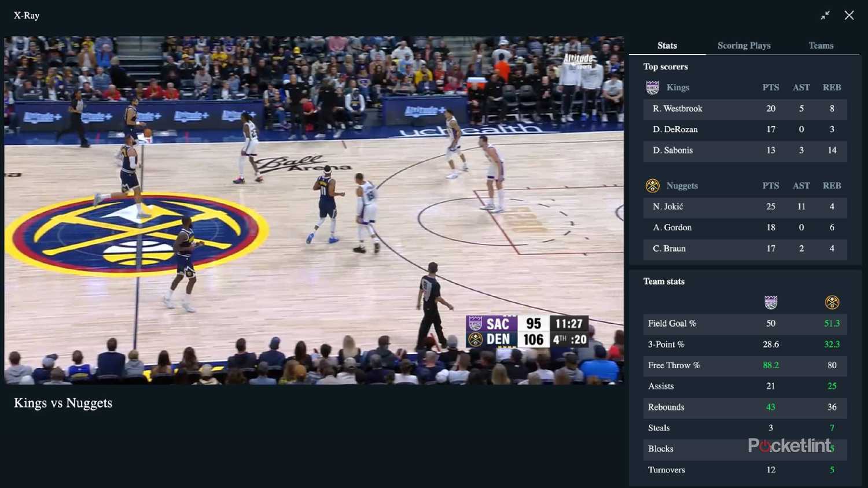Select A. Gordon's stat row

(745, 228)
